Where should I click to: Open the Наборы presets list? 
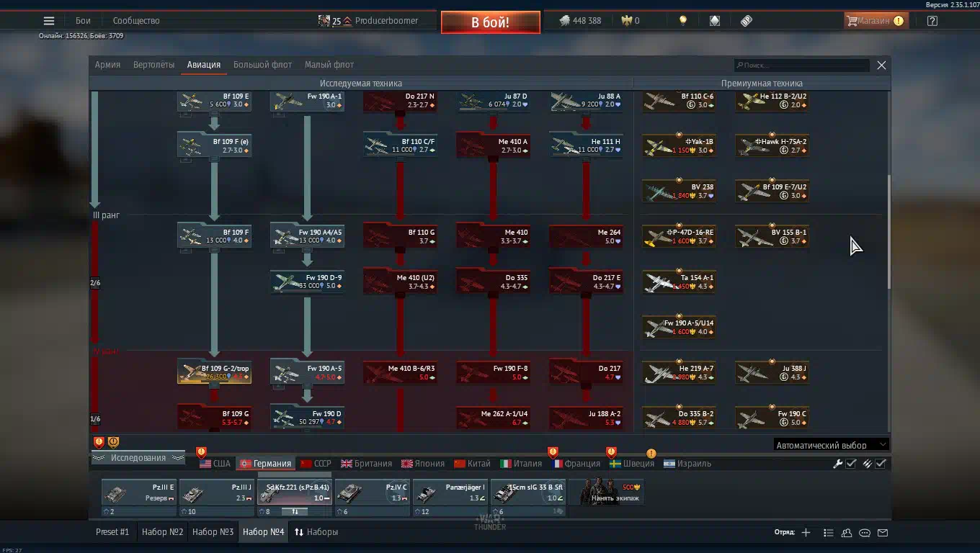316,532
